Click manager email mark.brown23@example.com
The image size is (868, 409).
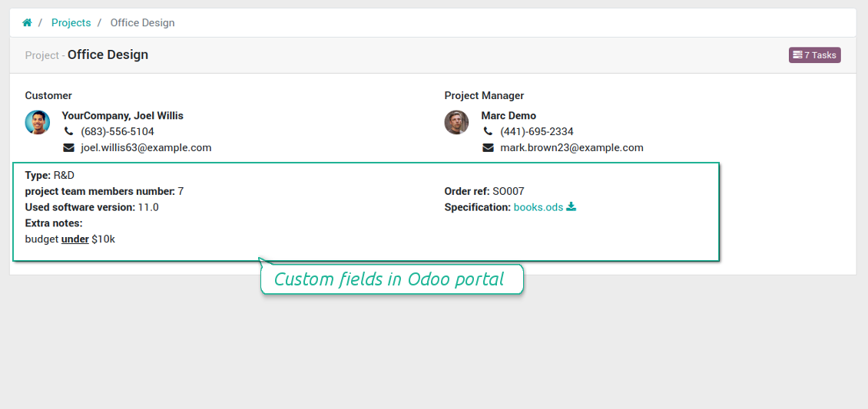(571, 148)
